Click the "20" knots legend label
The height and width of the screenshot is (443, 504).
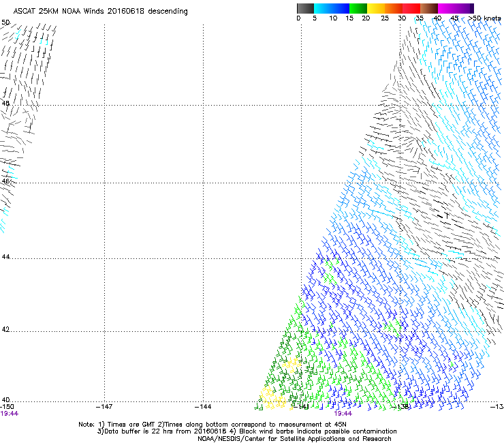(x=366, y=18)
